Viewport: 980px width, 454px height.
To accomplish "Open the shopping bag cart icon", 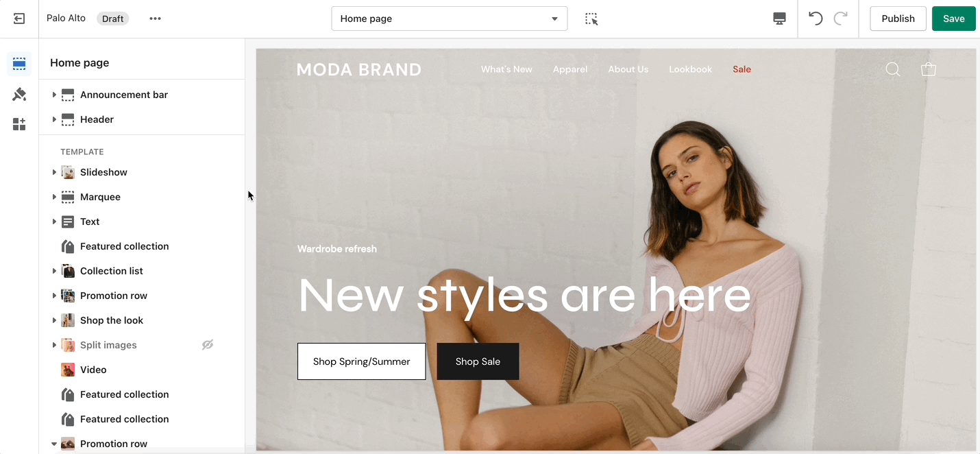I will 929,69.
